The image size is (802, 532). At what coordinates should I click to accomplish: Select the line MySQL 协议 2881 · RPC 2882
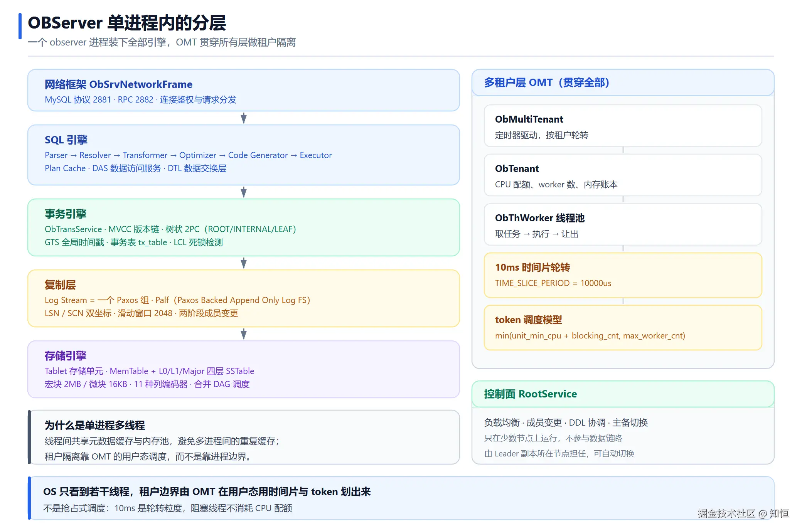coord(140,100)
